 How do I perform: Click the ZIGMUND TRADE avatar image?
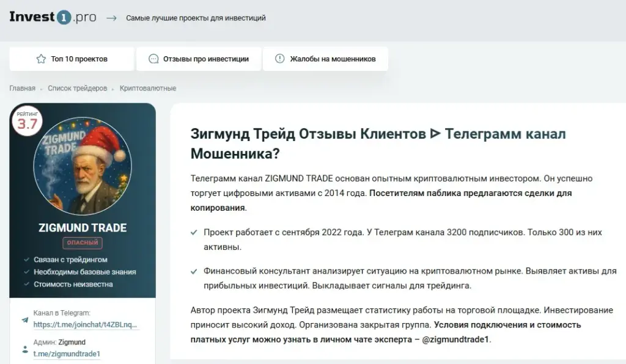(x=83, y=166)
